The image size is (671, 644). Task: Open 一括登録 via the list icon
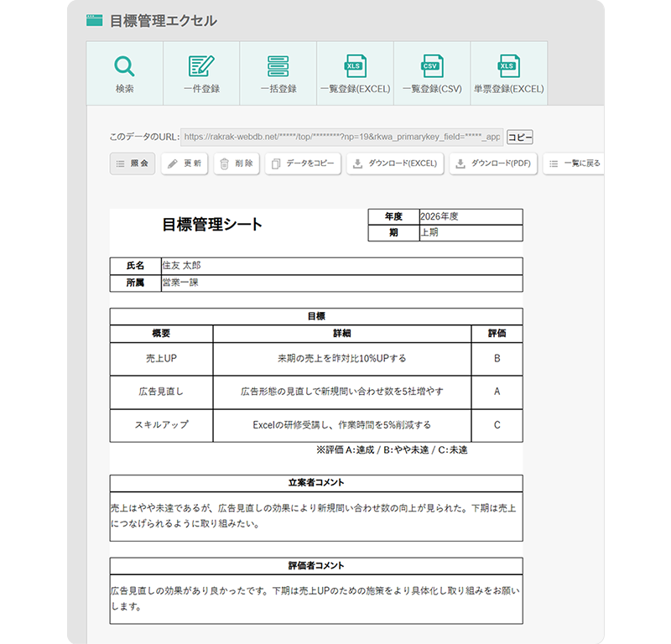pyautogui.click(x=277, y=65)
